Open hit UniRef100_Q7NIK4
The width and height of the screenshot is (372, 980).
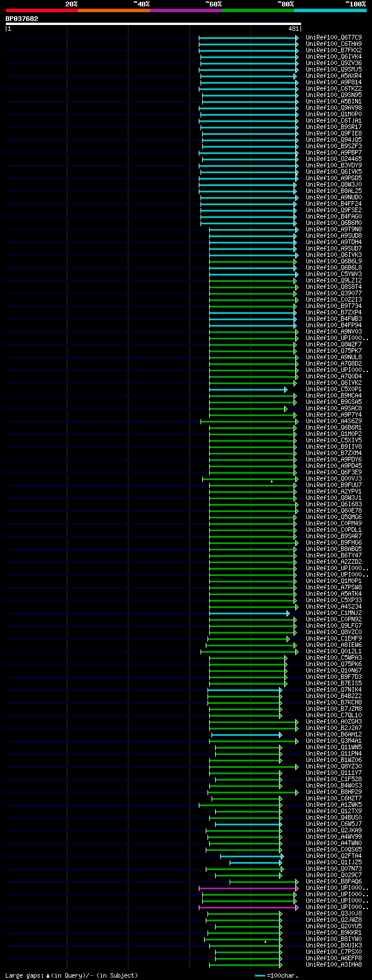[x=334, y=689]
